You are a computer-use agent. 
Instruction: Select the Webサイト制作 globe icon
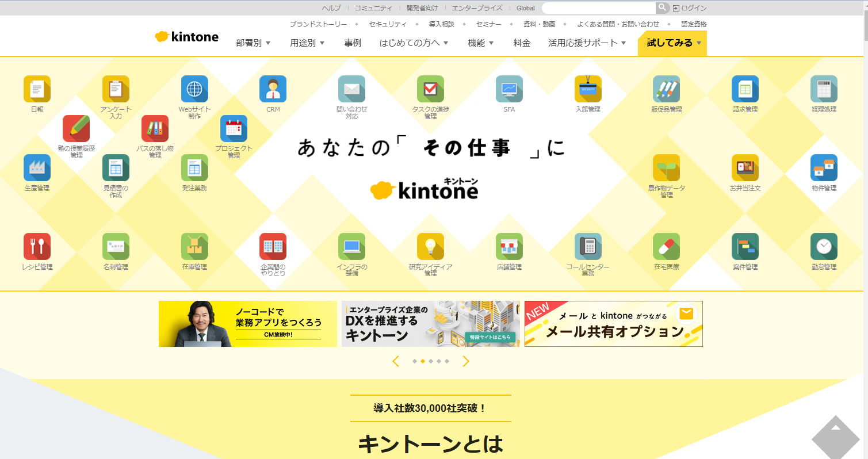(194, 89)
